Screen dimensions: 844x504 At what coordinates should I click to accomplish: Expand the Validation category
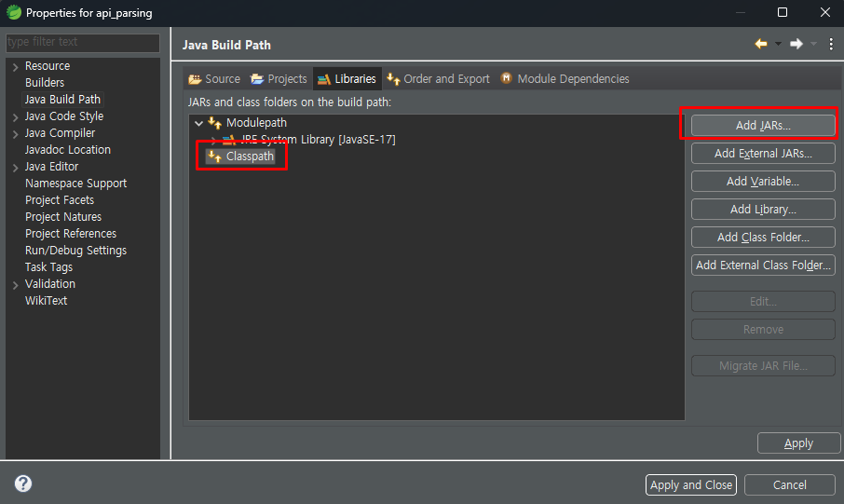pyautogui.click(x=15, y=285)
